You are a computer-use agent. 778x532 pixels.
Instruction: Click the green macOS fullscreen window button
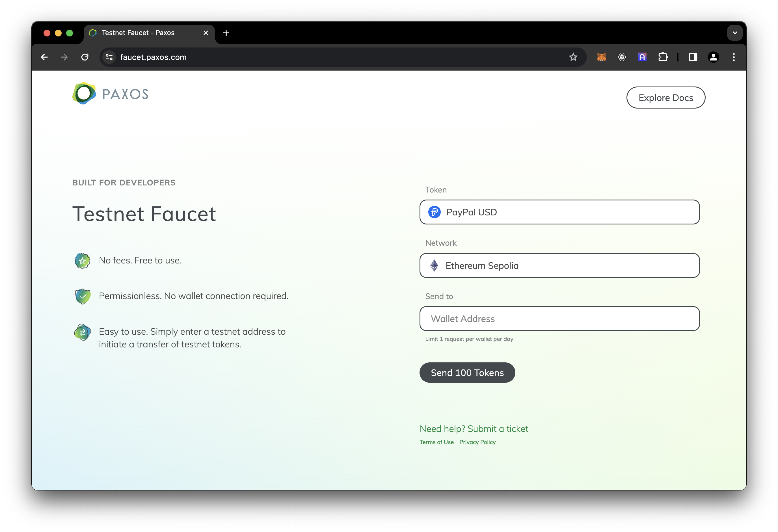click(x=69, y=33)
